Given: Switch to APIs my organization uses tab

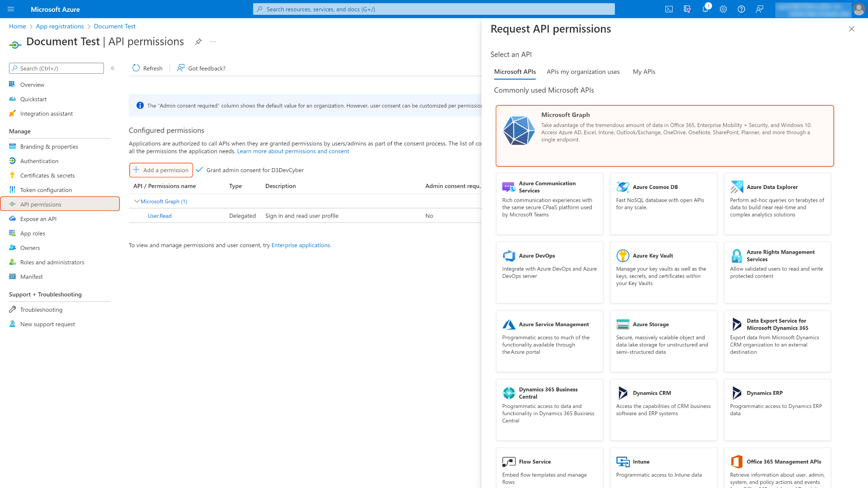Looking at the screenshot, I should (x=583, y=72).
